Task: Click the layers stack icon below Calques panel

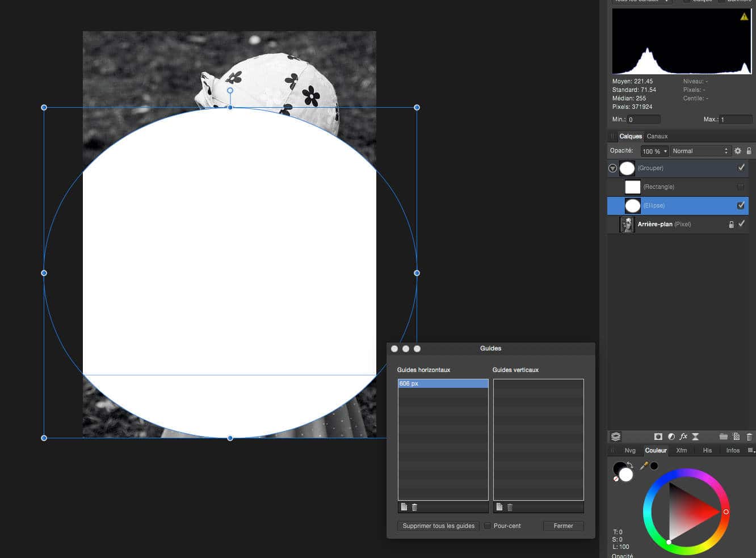Action: pos(616,437)
